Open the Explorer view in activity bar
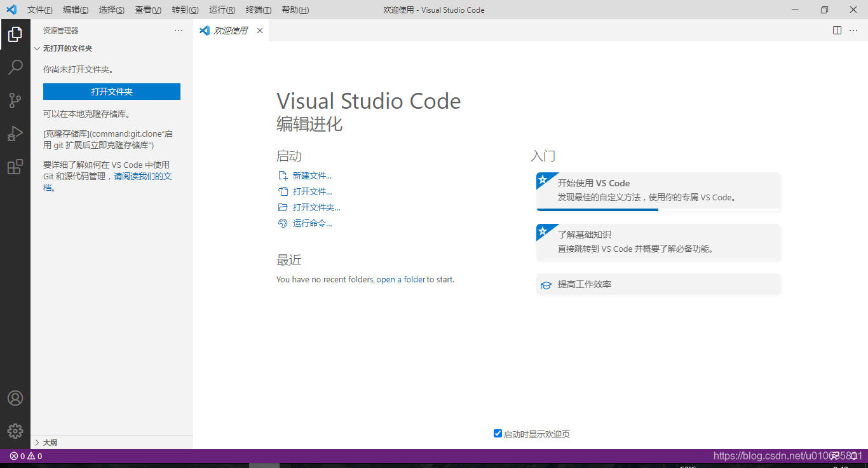Image resolution: width=868 pixels, height=468 pixels. click(x=15, y=34)
